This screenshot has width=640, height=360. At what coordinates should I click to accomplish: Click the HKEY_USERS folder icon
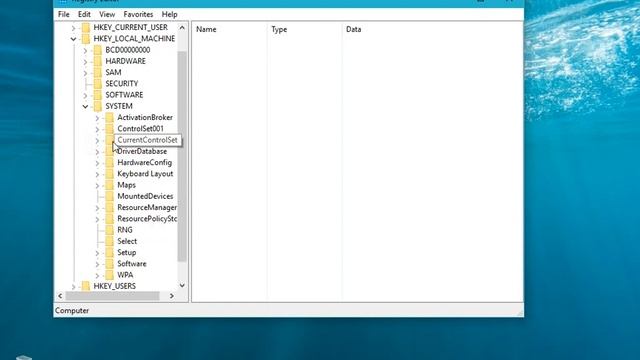pos(86,286)
